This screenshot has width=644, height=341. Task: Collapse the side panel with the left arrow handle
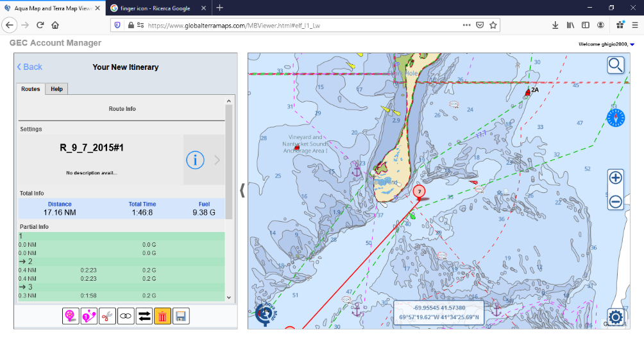pos(242,190)
